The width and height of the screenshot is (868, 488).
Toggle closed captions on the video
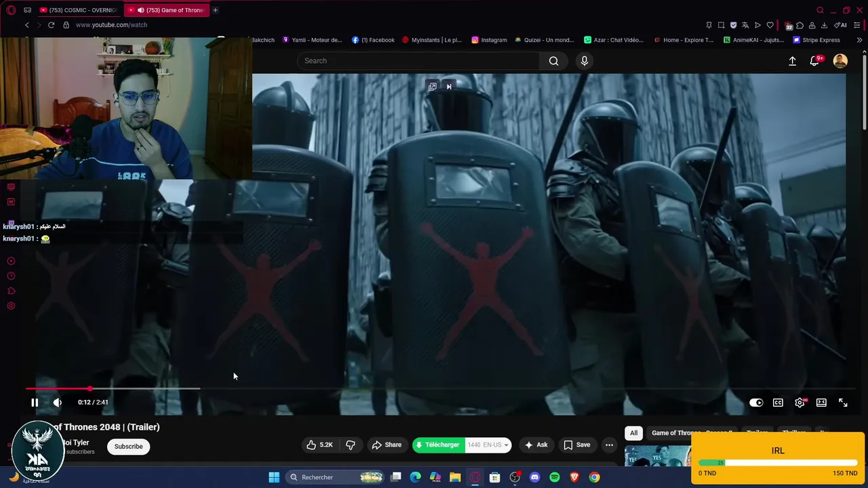click(778, 403)
